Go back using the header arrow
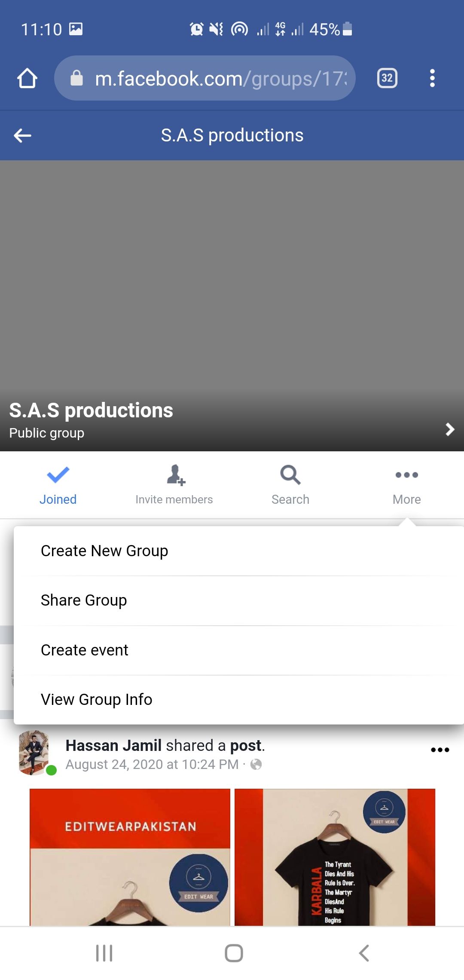The width and height of the screenshot is (464, 980). (22, 136)
